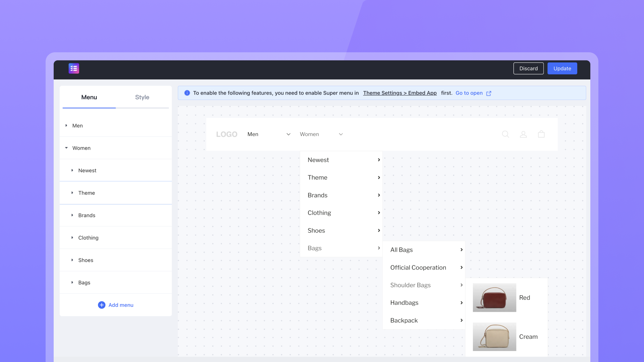Viewport: 644px width, 362px height.
Task: Click the user account icon in preview
Action: [523, 134]
